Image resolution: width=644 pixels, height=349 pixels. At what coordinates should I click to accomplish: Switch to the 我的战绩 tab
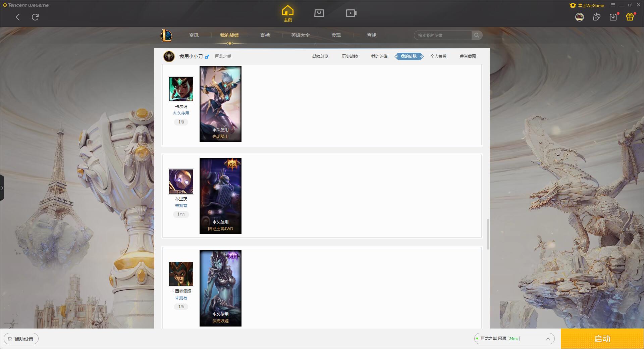(229, 35)
